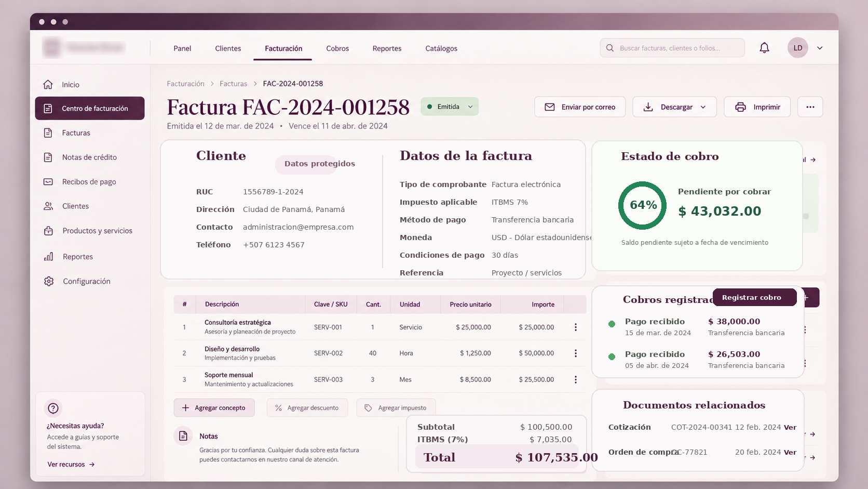Open the Emitida status dropdown
Image resolution: width=868 pixels, height=489 pixels.
(450, 107)
